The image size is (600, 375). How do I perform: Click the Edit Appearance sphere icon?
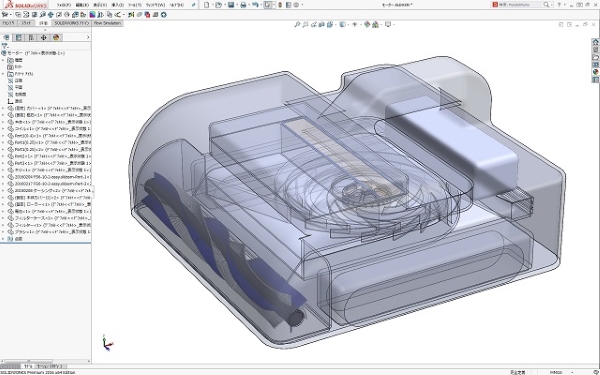coord(367,24)
